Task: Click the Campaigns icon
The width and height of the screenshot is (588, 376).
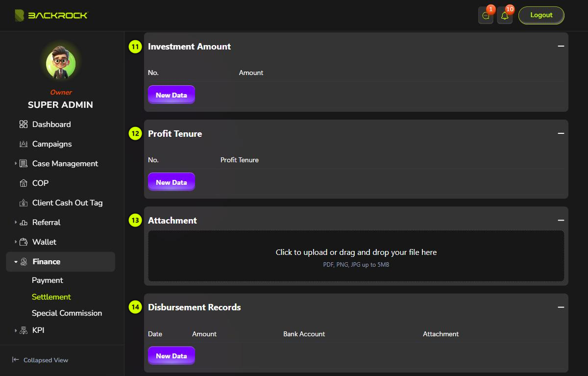Action: [x=23, y=144]
